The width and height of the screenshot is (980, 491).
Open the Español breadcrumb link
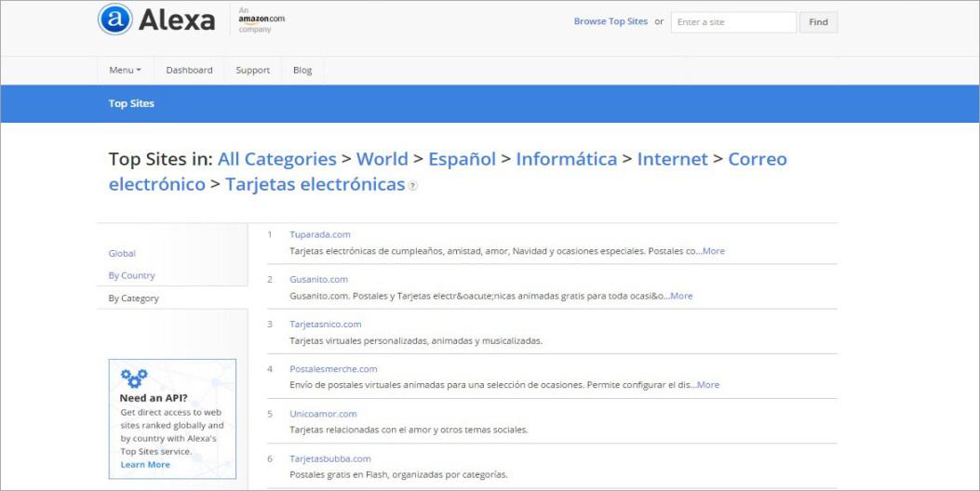click(x=462, y=159)
